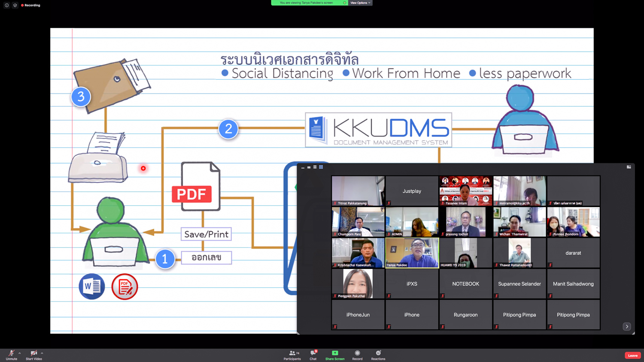Click the muted mic icon on NOTEBOOK tile

pyautogui.click(x=443, y=296)
